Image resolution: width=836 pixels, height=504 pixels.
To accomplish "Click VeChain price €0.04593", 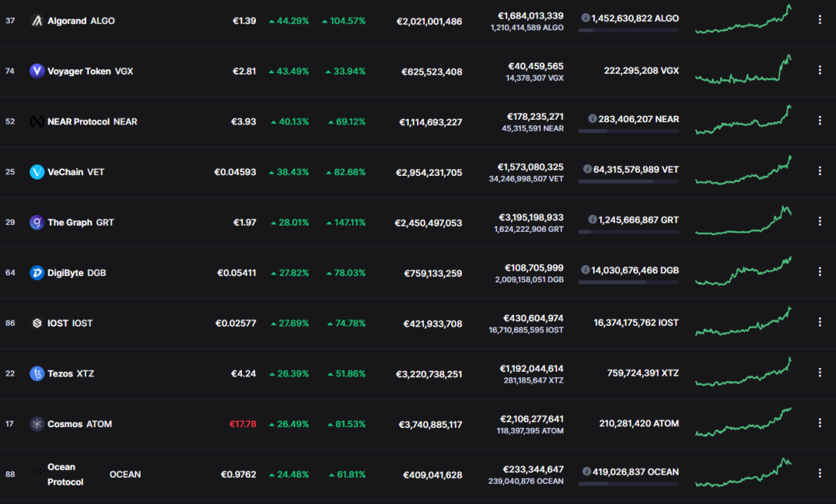I will click(x=235, y=172).
